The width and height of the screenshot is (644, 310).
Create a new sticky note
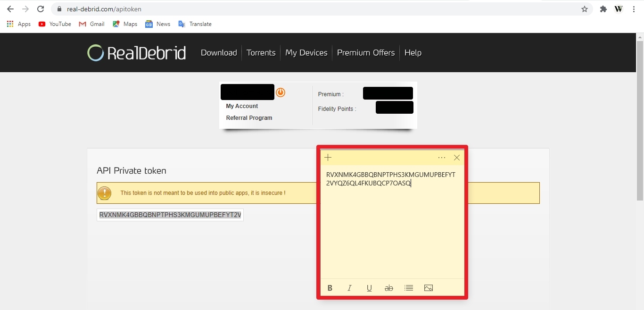tap(328, 158)
